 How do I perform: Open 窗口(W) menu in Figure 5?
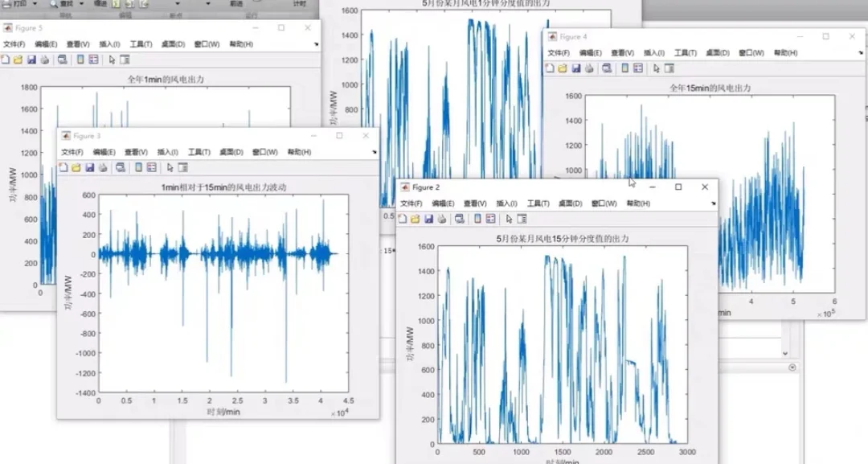[207, 44]
